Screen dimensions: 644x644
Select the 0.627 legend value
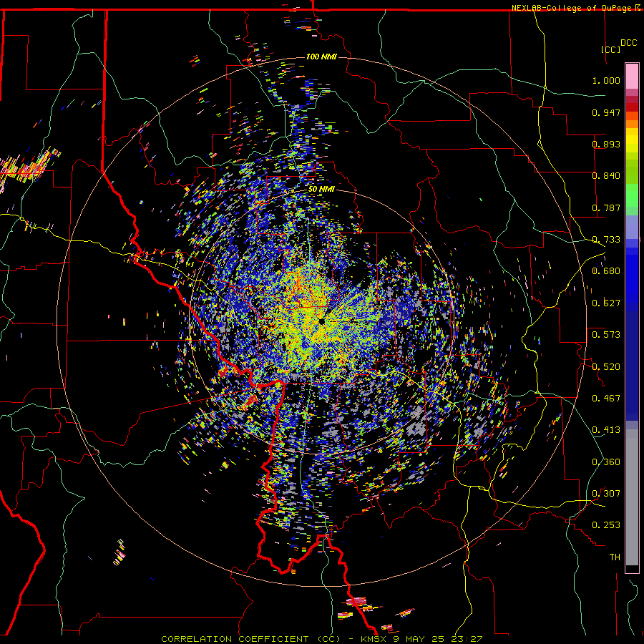606,303
